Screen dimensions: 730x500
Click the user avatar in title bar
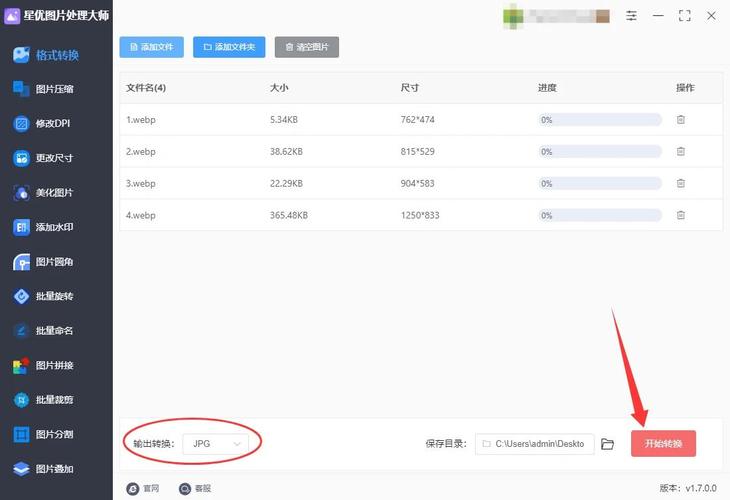[x=512, y=16]
